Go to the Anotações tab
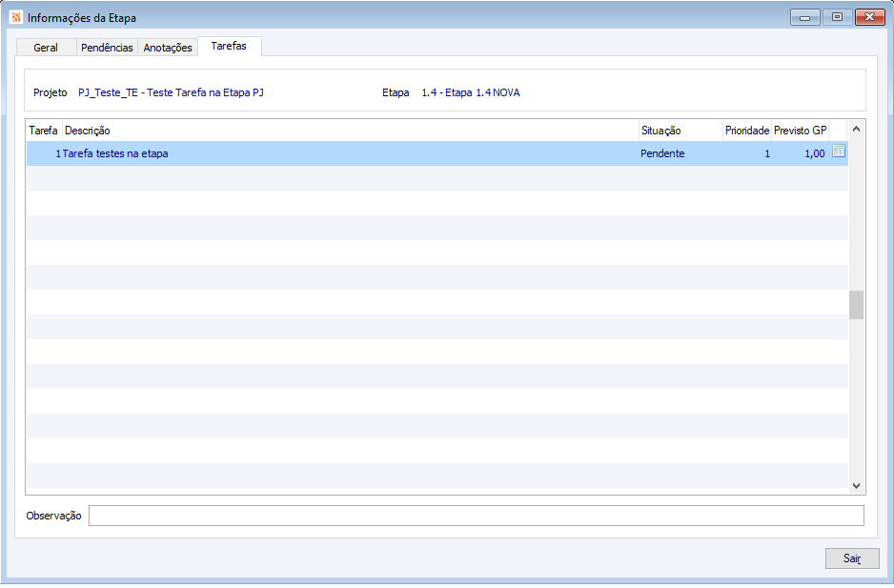Viewport: 894px width, 588px height. 168,48
